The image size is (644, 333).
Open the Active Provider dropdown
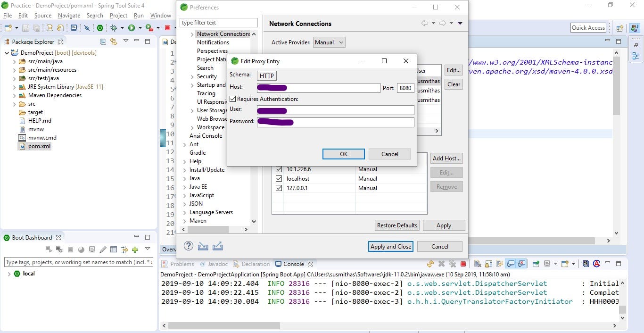coord(329,42)
